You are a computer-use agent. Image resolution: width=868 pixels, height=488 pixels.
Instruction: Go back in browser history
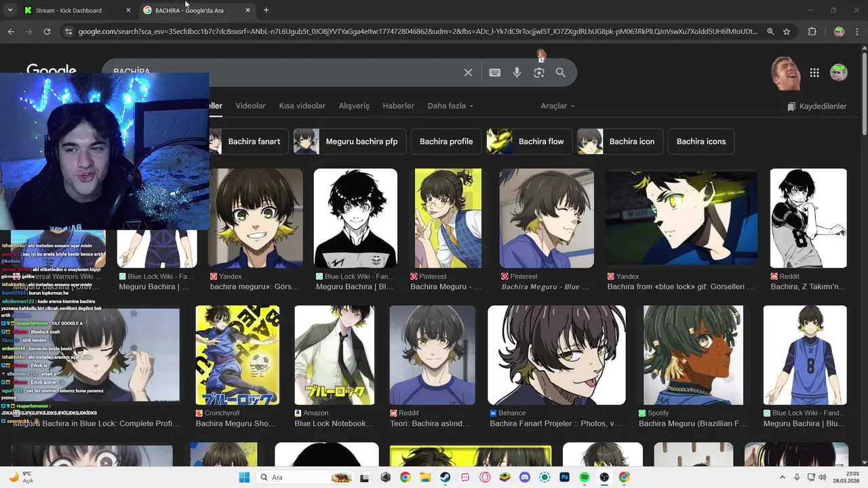pyautogui.click(x=11, y=31)
